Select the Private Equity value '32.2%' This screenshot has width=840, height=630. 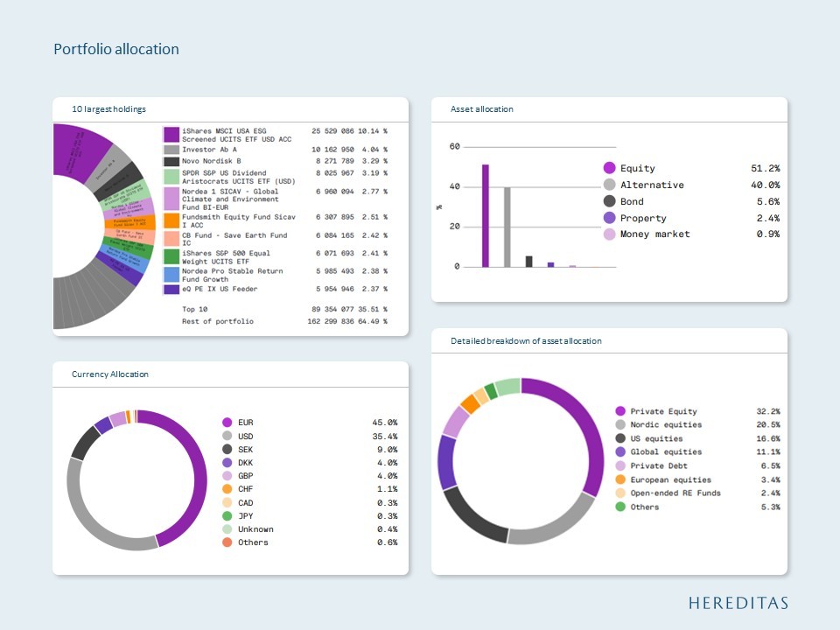tap(768, 411)
